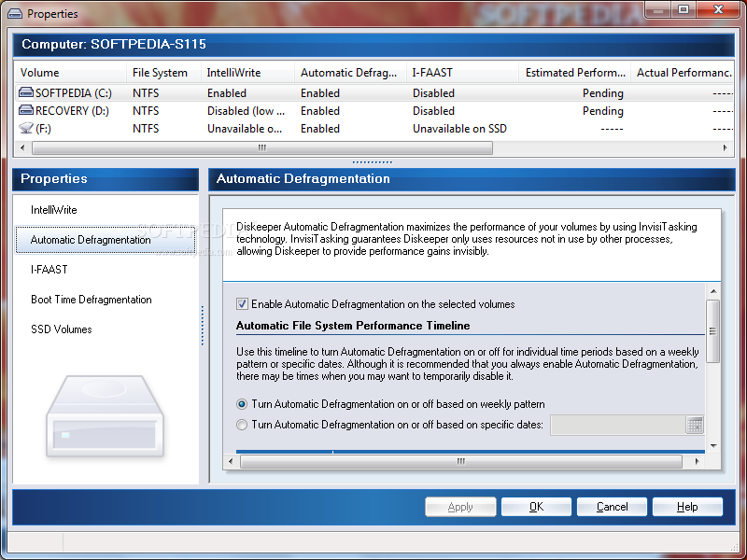Open SSD Volumes properties page
The image size is (747, 560).
pos(62,329)
